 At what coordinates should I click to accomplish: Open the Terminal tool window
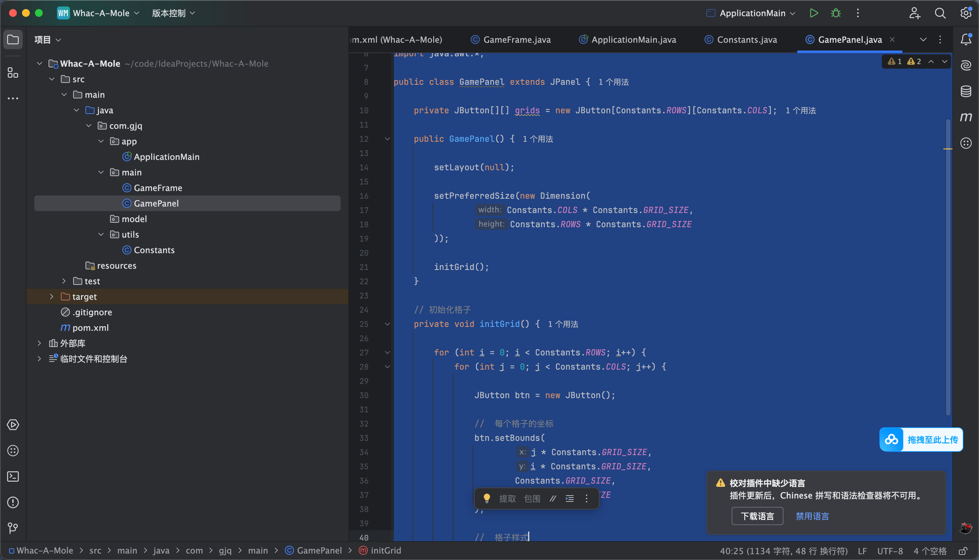13,476
